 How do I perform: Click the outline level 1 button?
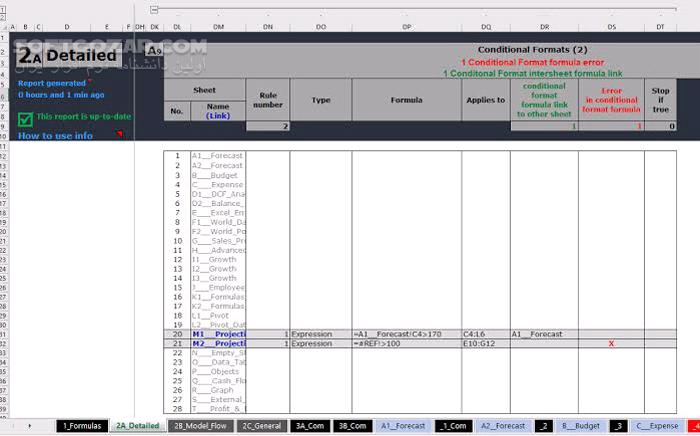point(3,8)
